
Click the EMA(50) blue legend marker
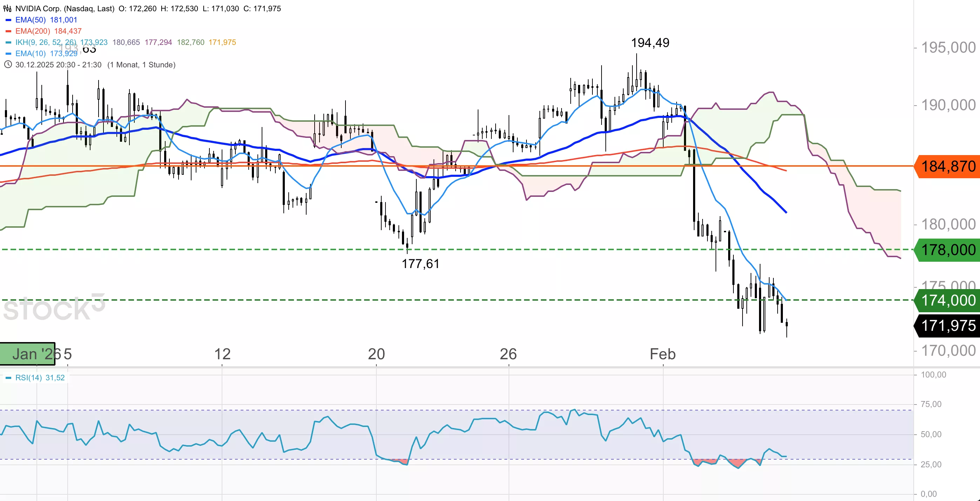(x=8, y=20)
